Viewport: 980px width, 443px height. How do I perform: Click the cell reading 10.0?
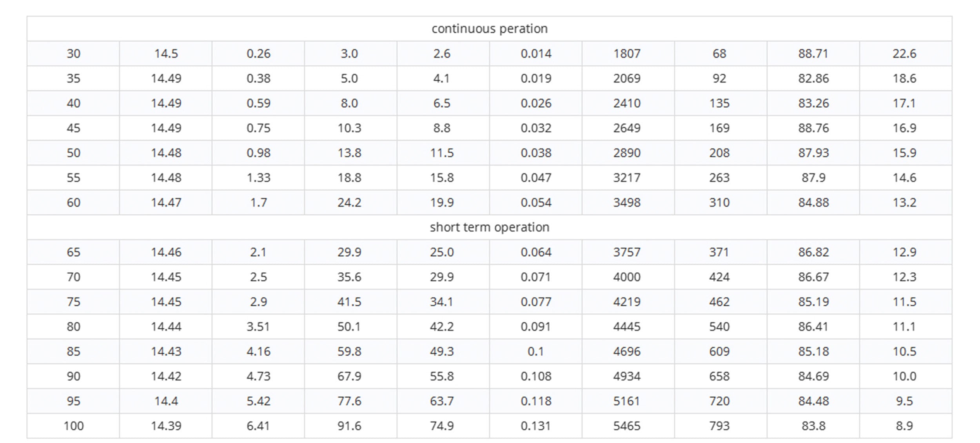pos(904,376)
